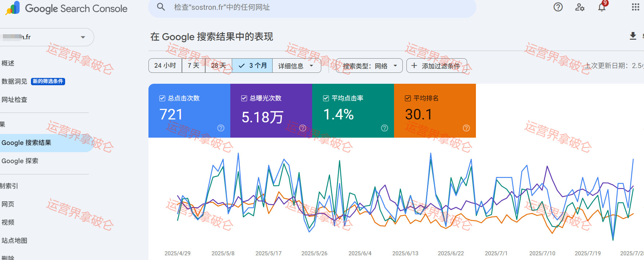644x260 pixels.
Task: Click 添加过滤条件 button
Action: click(437, 66)
